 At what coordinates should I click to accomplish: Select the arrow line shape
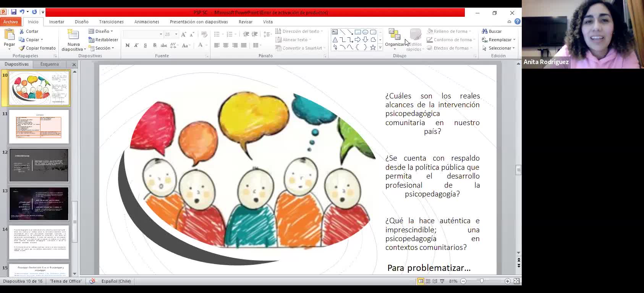coord(350,32)
